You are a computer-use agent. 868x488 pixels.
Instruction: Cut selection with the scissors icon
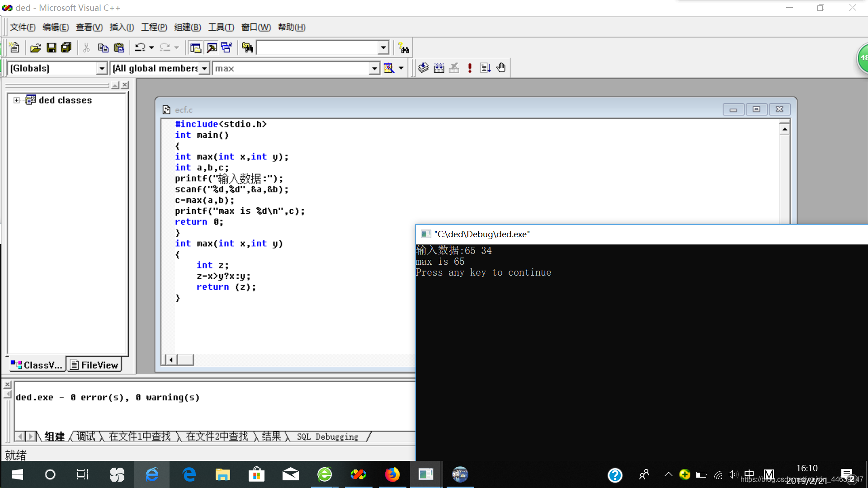86,47
